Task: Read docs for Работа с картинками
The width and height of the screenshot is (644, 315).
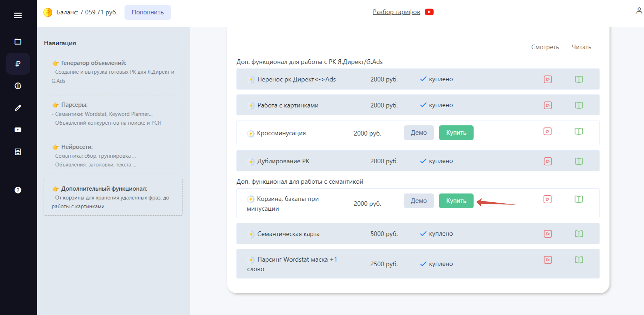Action: point(579,105)
